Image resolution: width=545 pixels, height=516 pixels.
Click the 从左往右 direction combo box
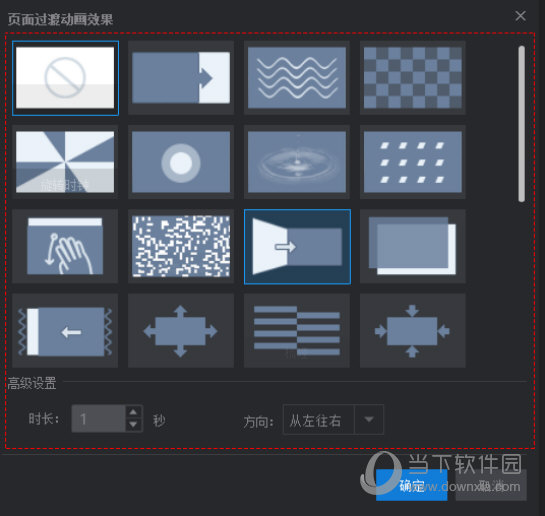[x=333, y=419]
